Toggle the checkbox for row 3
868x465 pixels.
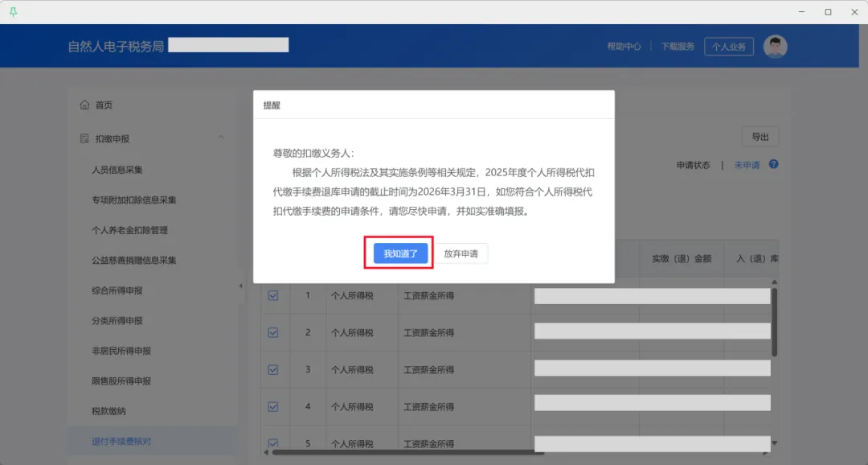[x=273, y=370]
